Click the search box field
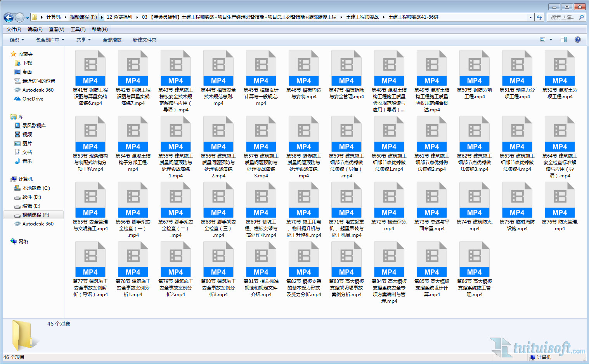This screenshot has height=364, width=589. (563, 17)
